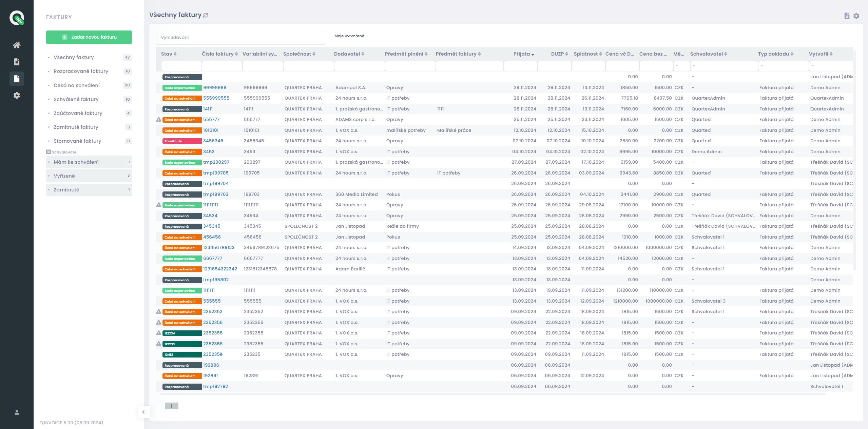The width and height of the screenshot is (868, 429).
Task: Click Zadat novou fakturu button
Action: 89,37
